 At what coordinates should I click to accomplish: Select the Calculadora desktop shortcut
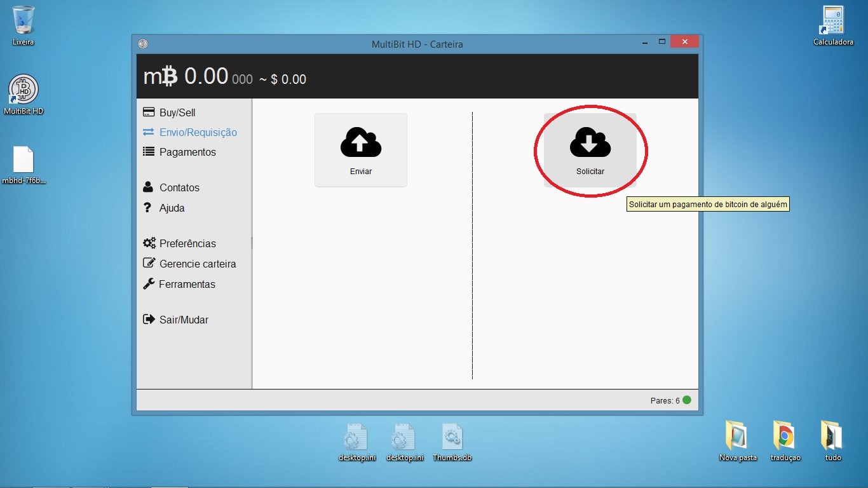tap(832, 25)
